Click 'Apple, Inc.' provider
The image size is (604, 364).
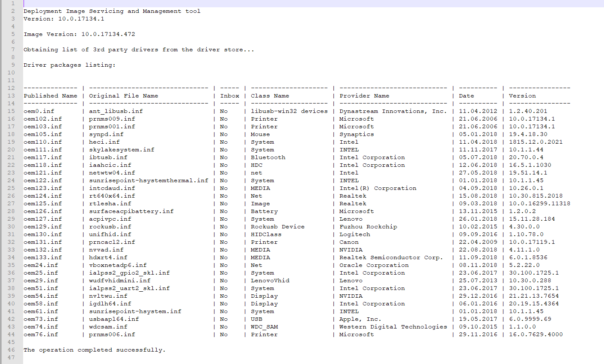360,319
